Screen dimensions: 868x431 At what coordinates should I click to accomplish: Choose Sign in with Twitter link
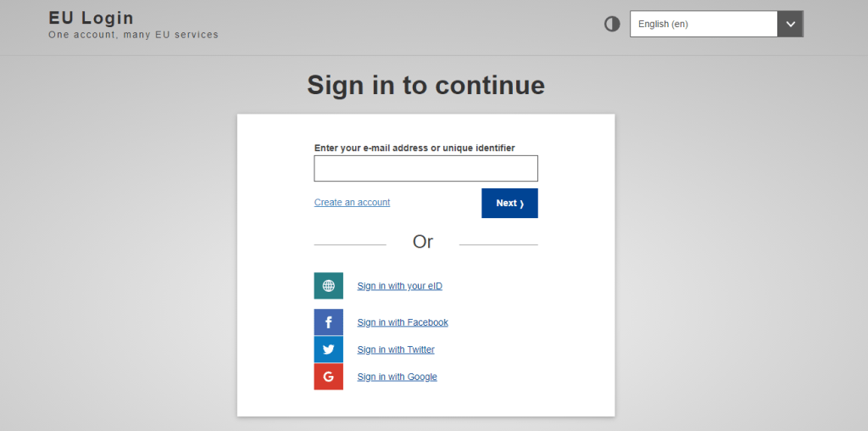pyautogui.click(x=396, y=350)
